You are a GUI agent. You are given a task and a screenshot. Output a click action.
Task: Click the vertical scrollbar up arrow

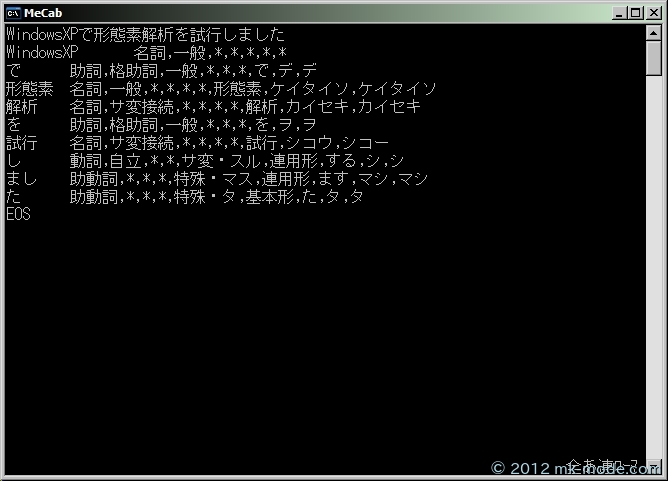(654, 32)
